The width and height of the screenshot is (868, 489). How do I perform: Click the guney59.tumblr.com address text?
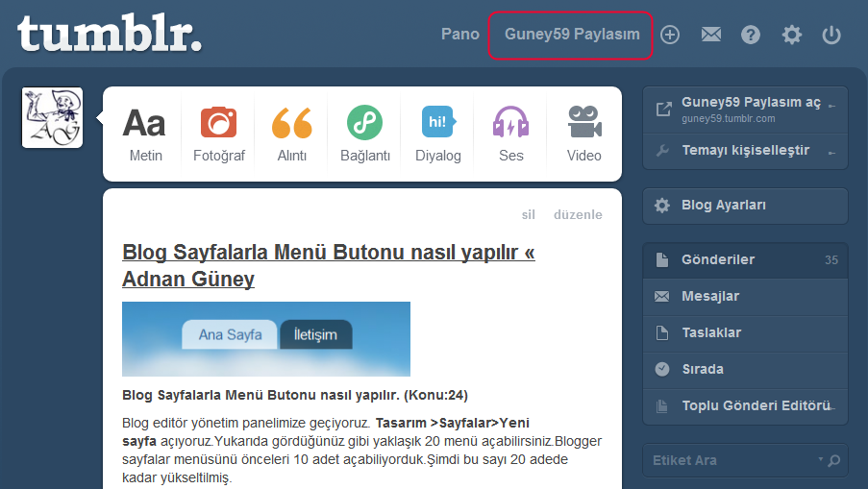pyautogui.click(x=728, y=118)
